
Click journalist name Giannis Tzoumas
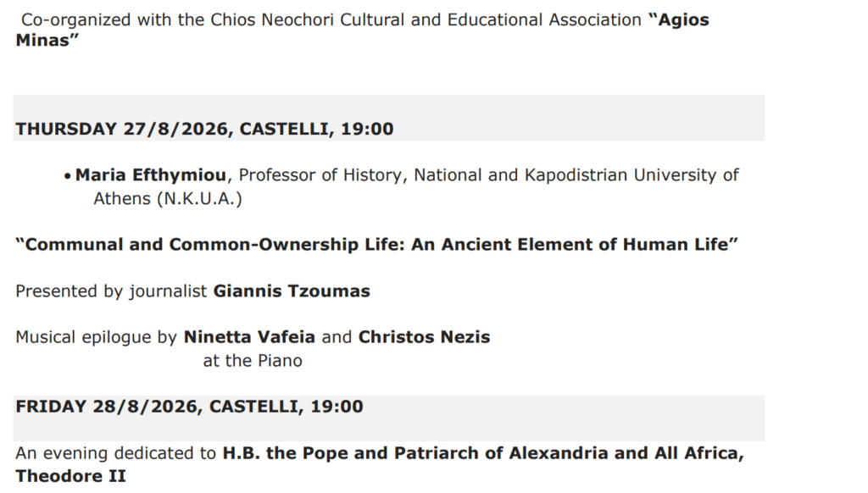(292, 291)
